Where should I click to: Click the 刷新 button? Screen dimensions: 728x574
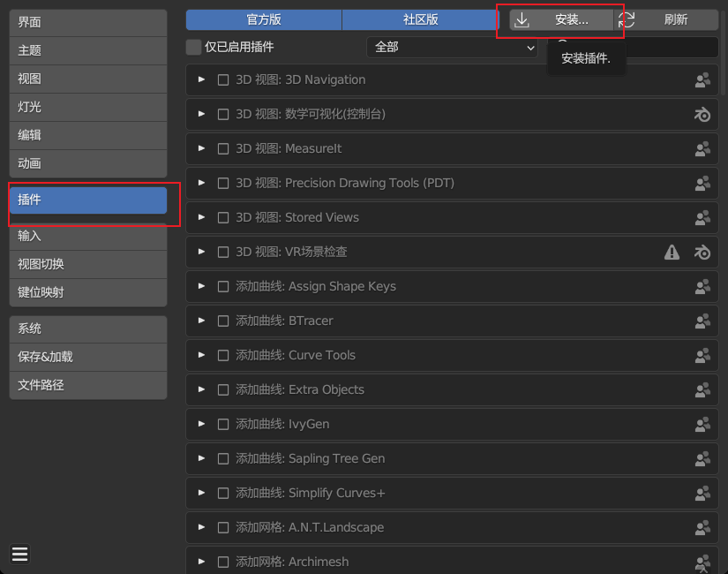tap(666, 20)
